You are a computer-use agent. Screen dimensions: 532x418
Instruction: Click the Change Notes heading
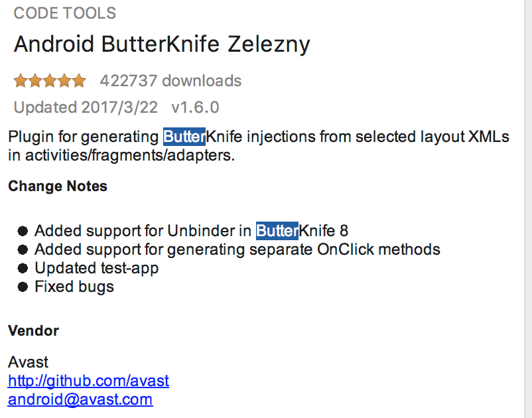coord(58,186)
